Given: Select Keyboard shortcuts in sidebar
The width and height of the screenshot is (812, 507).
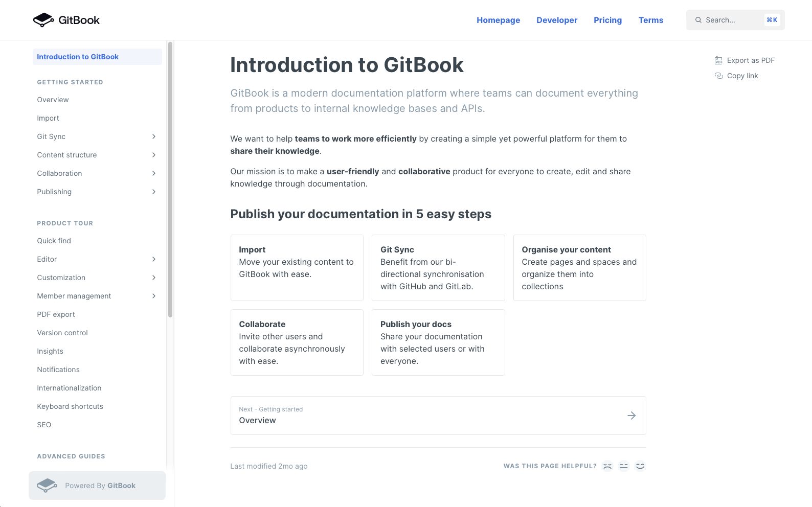Looking at the screenshot, I should click(70, 406).
